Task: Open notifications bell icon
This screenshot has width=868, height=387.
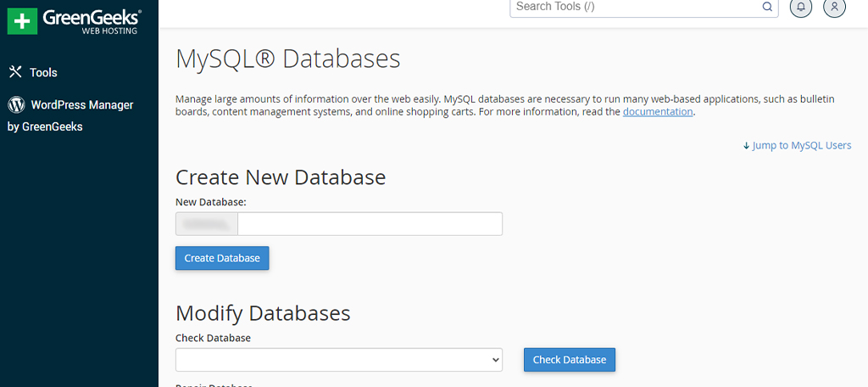Action: [800, 7]
